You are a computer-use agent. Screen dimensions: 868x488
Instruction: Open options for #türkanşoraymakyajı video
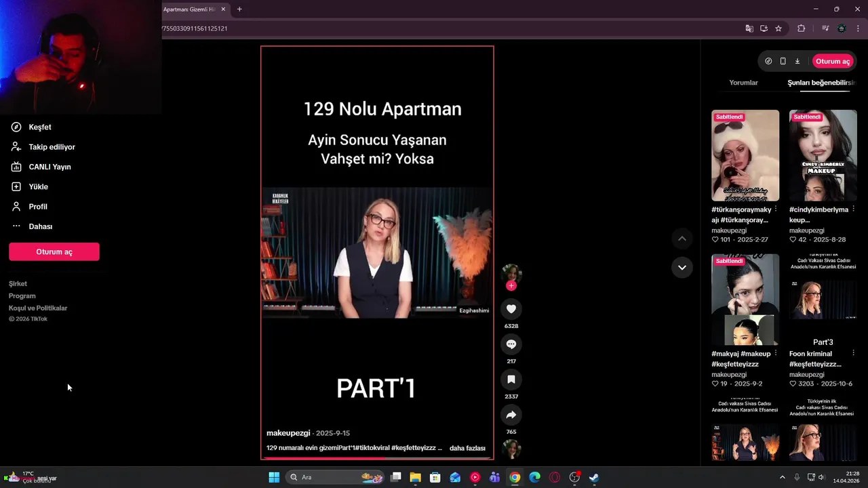tap(776, 209)
